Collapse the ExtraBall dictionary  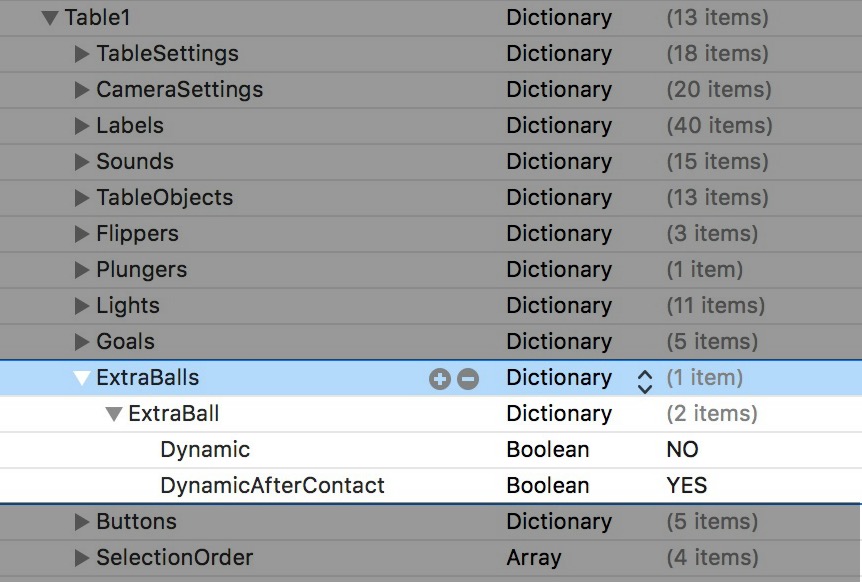point(112,414)
